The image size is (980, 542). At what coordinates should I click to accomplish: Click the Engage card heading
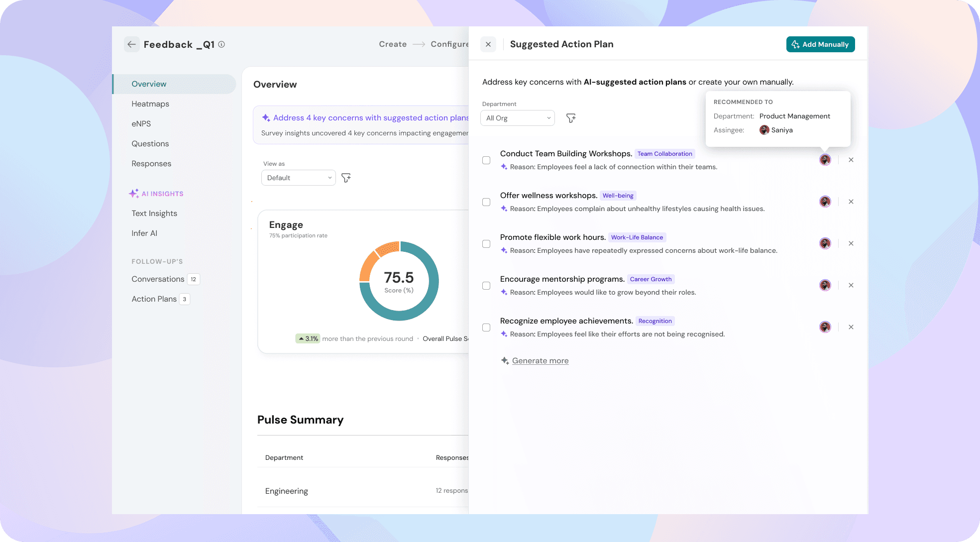click(x=286, y=225)
